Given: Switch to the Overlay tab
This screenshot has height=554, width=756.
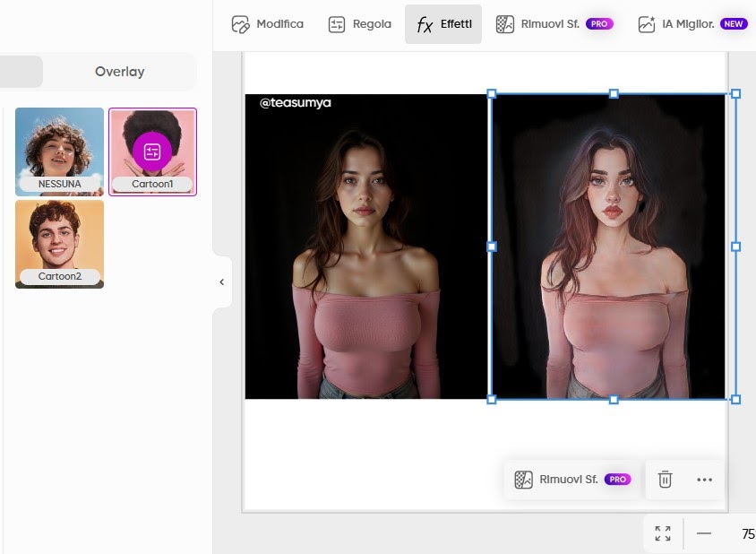Looking at the screenshot, I should coord(119,72).
